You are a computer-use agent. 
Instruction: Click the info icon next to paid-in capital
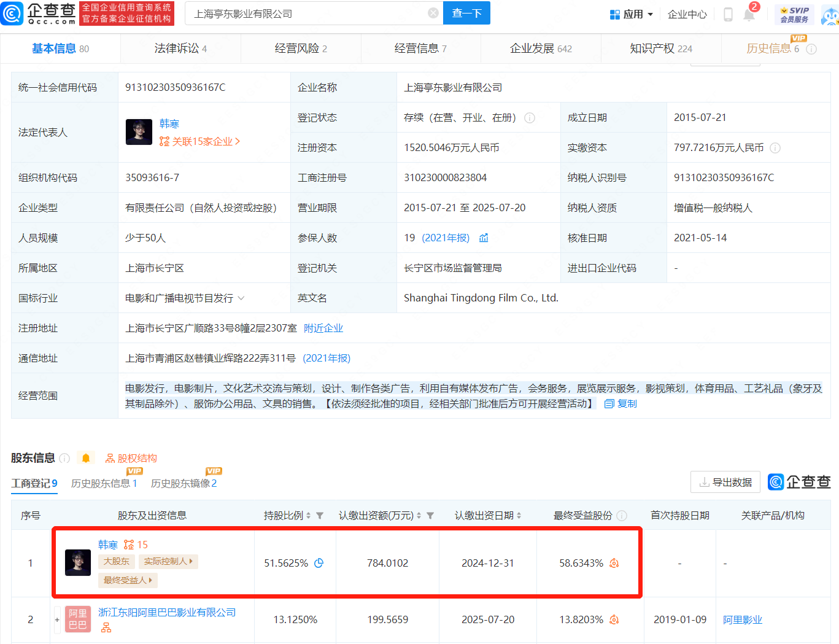(775, 148)
